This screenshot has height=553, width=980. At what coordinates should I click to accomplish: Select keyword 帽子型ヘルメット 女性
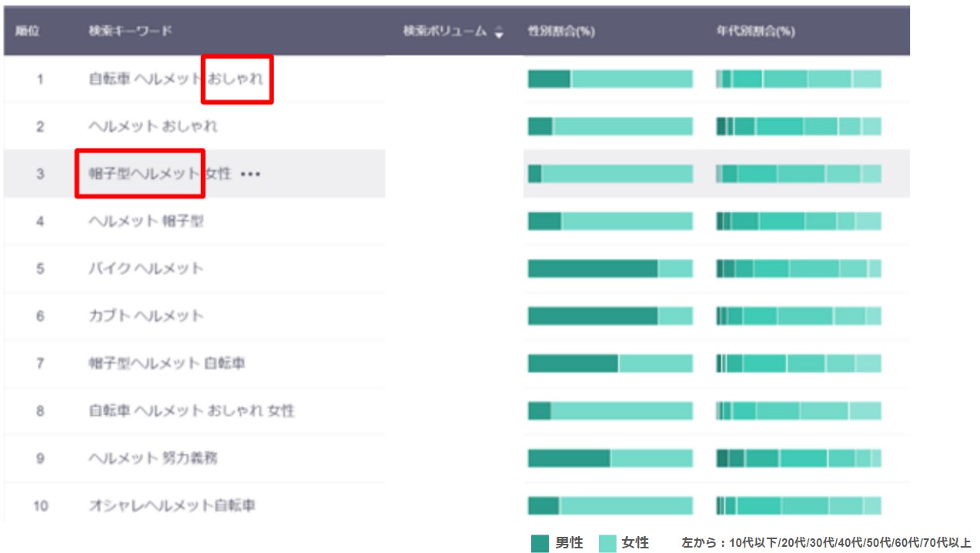pyautogui.click(x=159, y=174)
